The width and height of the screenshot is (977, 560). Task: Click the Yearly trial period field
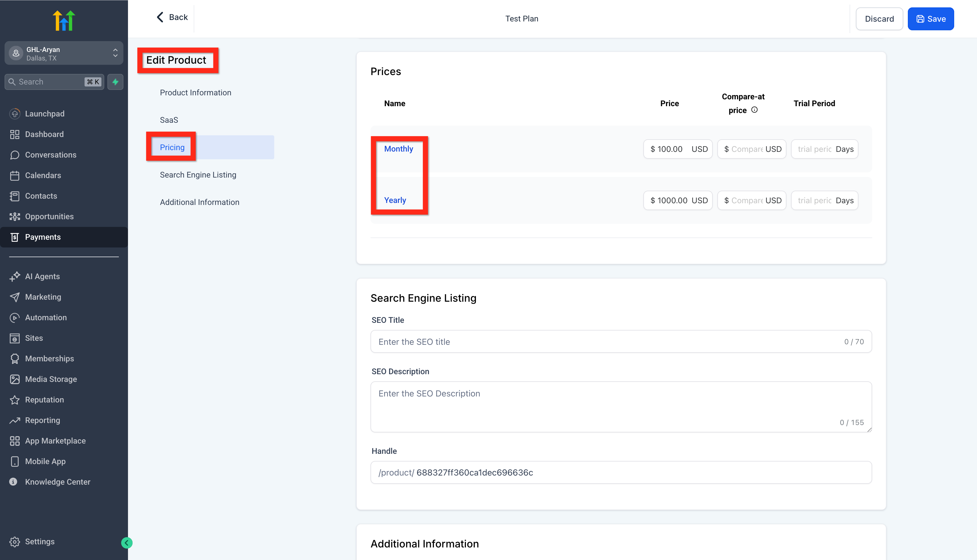point(814,200)
